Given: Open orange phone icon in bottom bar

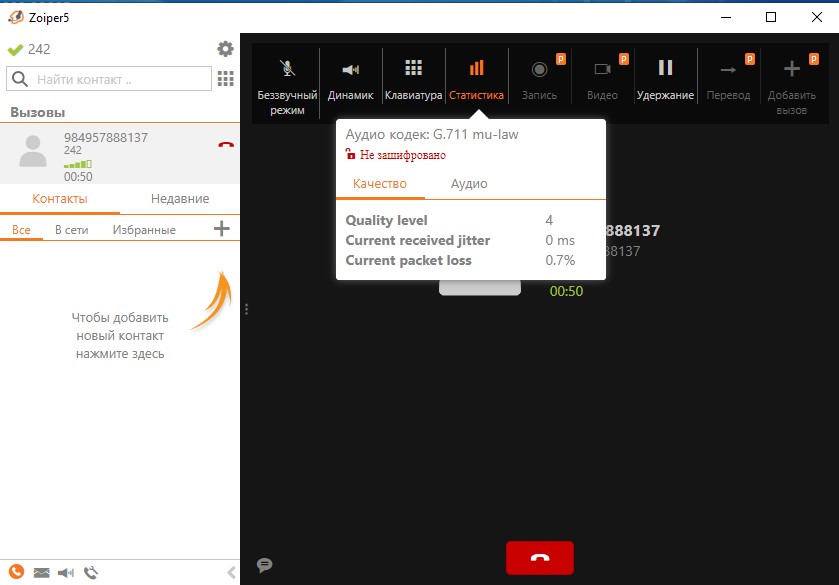Looking at the screenshot, I should point(17,572).
